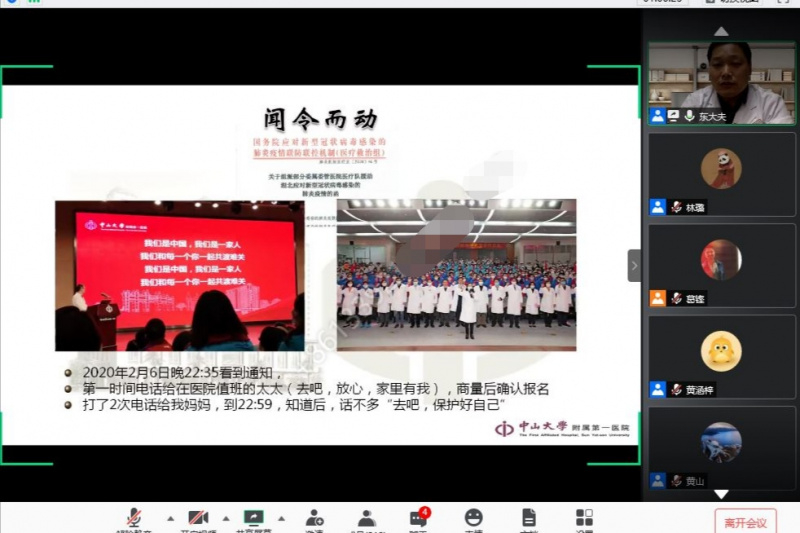Click the red stage photo on the slide
Viewport: 800px width, 533px height.
tap(180, 275)
